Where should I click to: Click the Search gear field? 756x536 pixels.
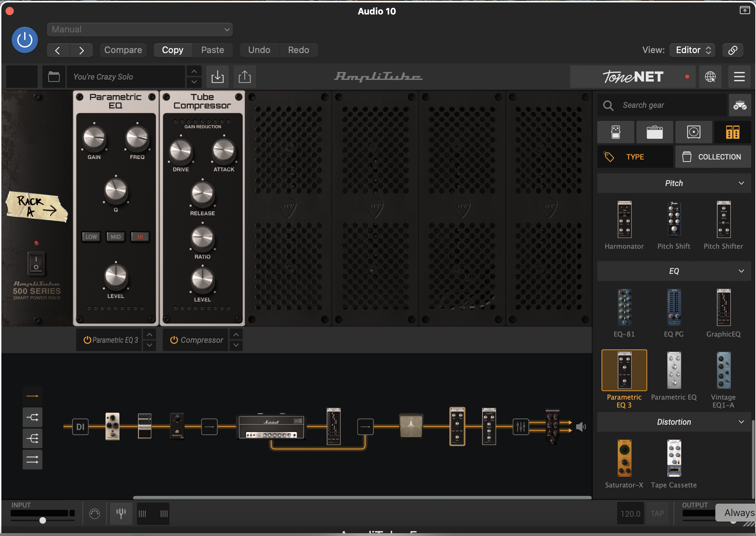[662, 105]
